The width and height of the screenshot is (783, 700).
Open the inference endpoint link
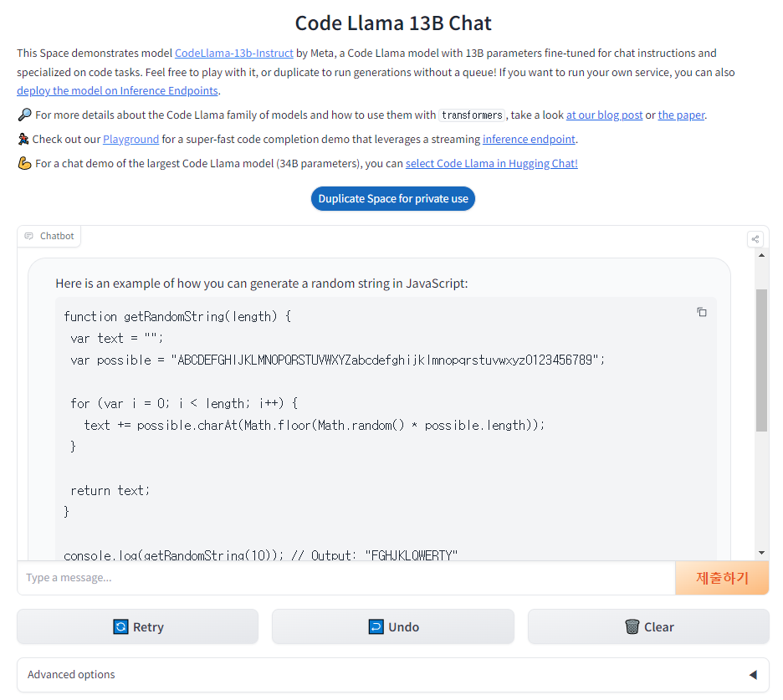529,139
